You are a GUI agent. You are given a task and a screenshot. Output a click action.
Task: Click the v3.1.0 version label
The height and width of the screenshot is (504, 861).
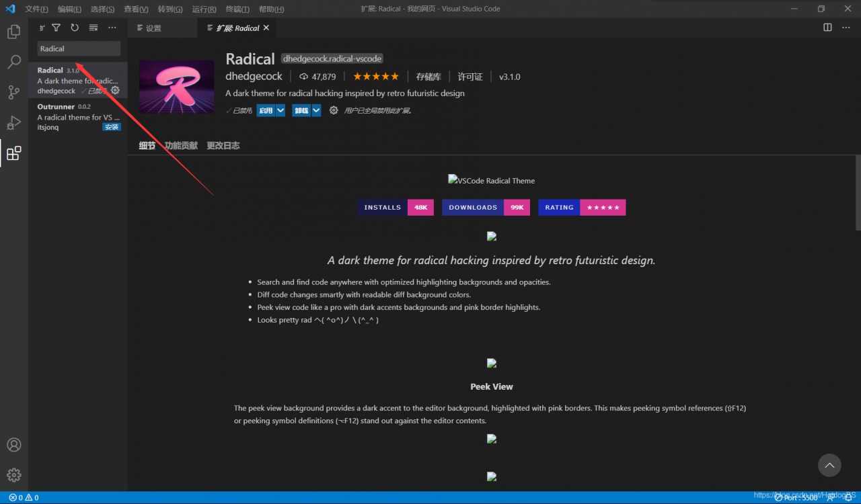[x=510, y=77]
